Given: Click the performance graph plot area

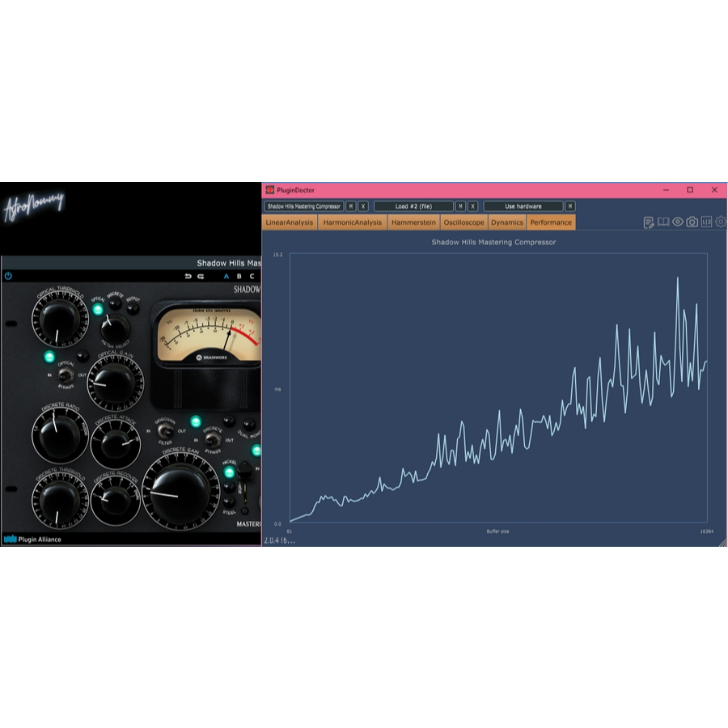Looking at the screenshot, I should [498, 387].
